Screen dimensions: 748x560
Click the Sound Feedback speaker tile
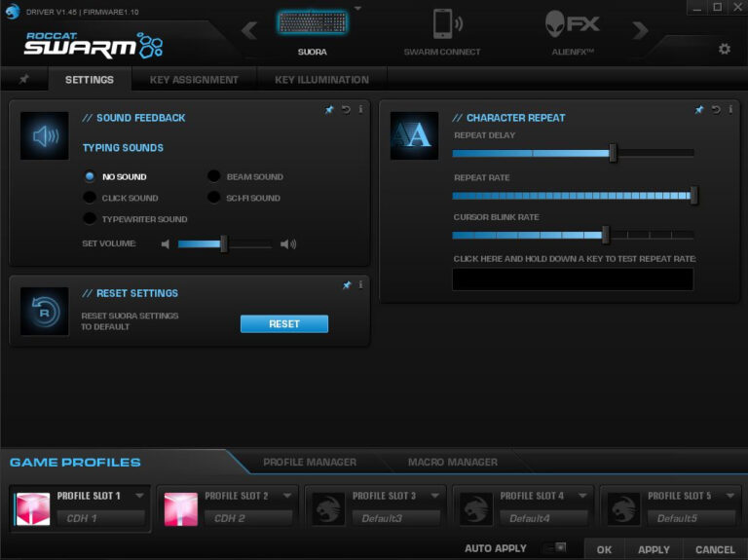(45, 136)
